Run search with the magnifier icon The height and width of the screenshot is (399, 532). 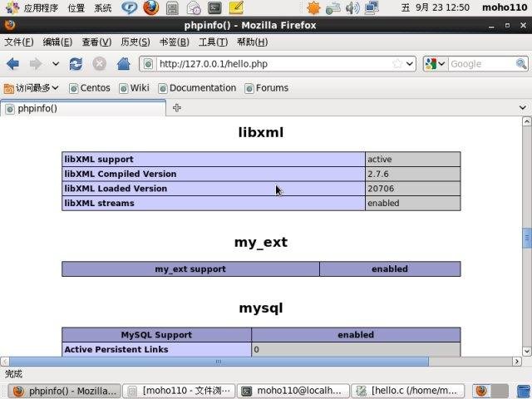point(521,64)
